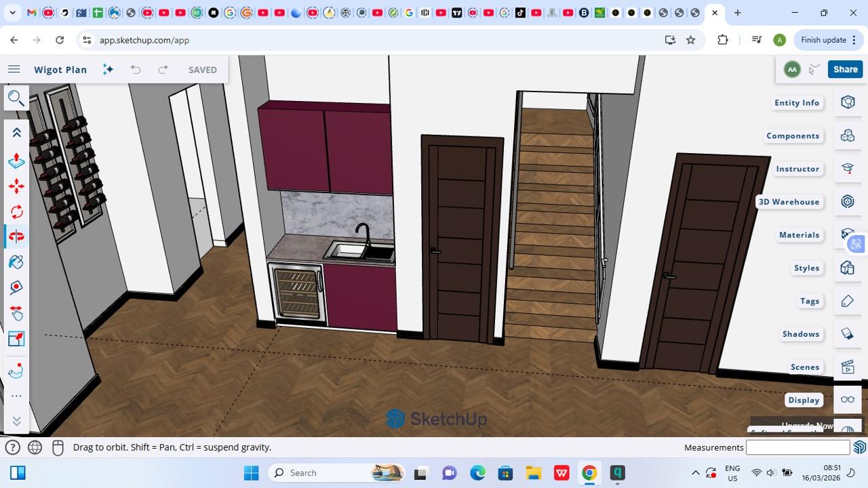Collapse the left toolbar with up chevrons
The height and width of the screenshot is (488, 868).
16,133
